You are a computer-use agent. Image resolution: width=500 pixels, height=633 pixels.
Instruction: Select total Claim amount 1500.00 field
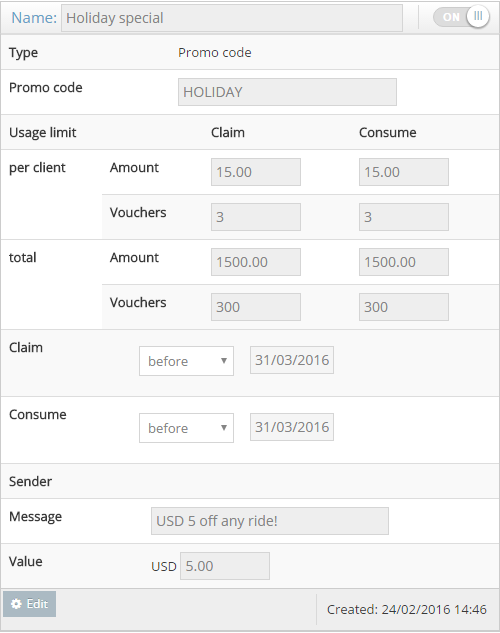tap(256, 262)
